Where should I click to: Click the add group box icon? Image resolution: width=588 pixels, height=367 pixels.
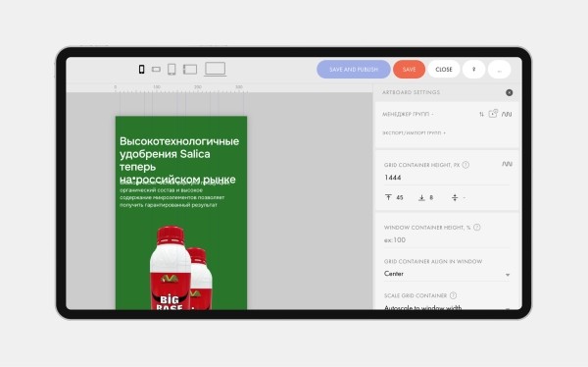tap(493, 114)
